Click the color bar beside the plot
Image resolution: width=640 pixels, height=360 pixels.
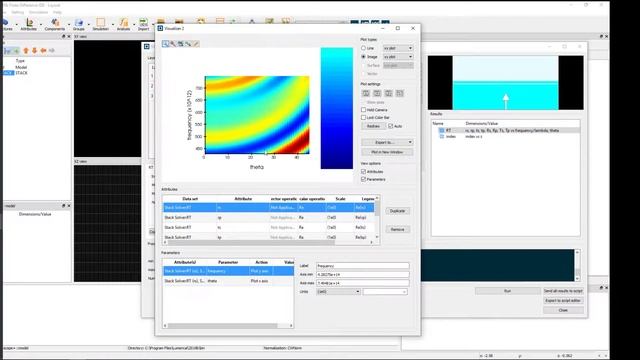point(337,108)
